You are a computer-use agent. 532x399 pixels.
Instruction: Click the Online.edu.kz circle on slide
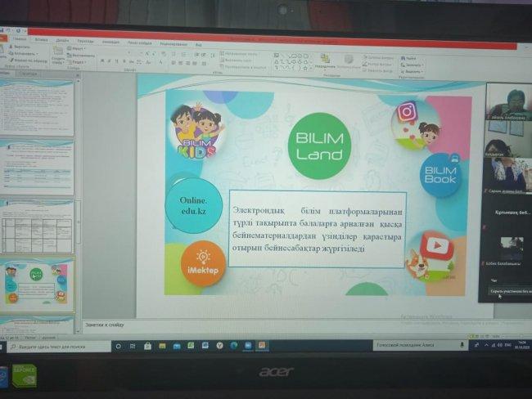point(193,206)
